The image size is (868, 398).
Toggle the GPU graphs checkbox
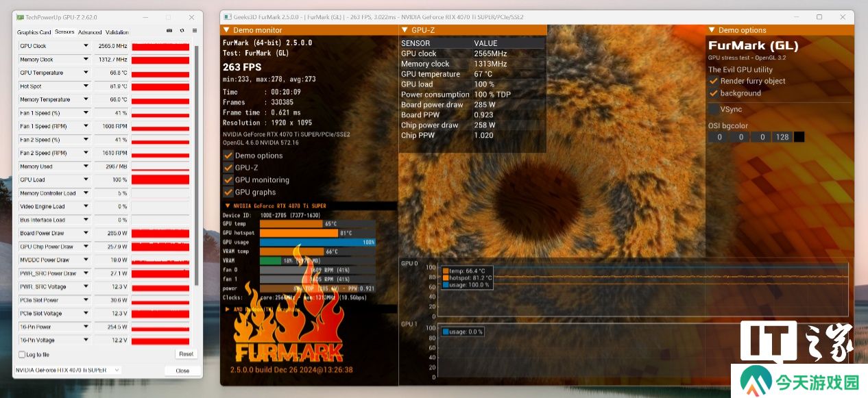[x=228, y=192]
